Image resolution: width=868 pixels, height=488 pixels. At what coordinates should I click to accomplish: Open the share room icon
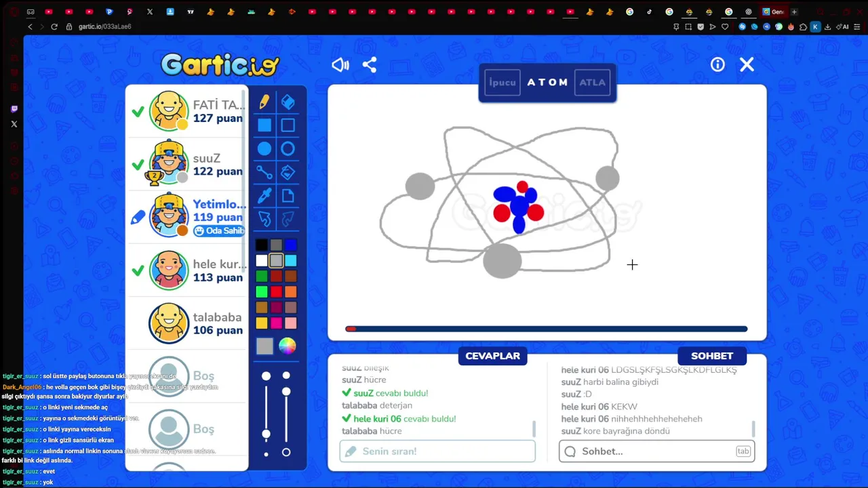370,64
